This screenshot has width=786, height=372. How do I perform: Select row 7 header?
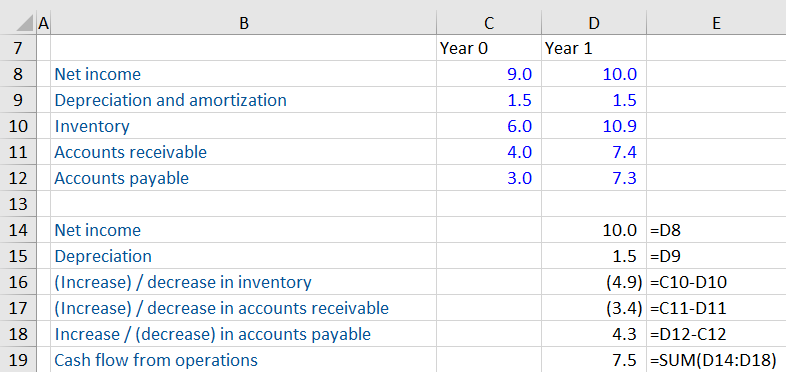18,48
